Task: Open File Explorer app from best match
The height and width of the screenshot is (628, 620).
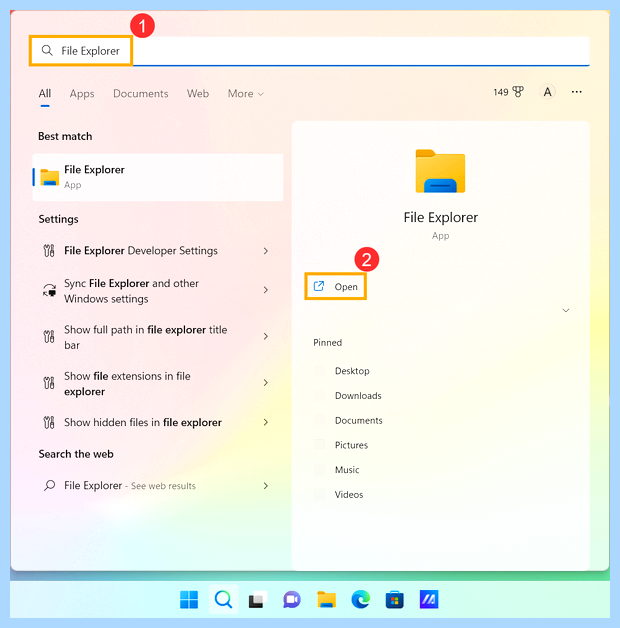Action: (158, 177)
